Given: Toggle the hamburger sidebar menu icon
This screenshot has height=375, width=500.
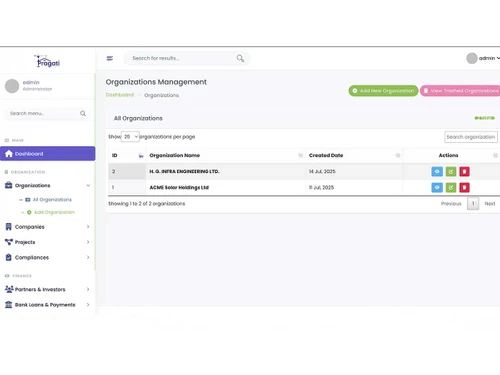Looking at the screenshot, I should 110,58.
